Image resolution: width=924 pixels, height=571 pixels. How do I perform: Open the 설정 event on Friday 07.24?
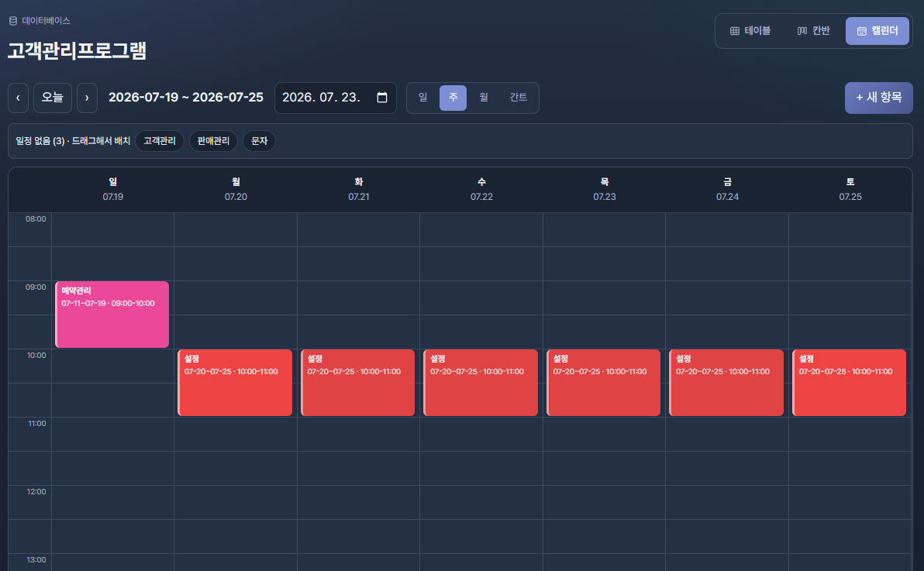[726, 383]
